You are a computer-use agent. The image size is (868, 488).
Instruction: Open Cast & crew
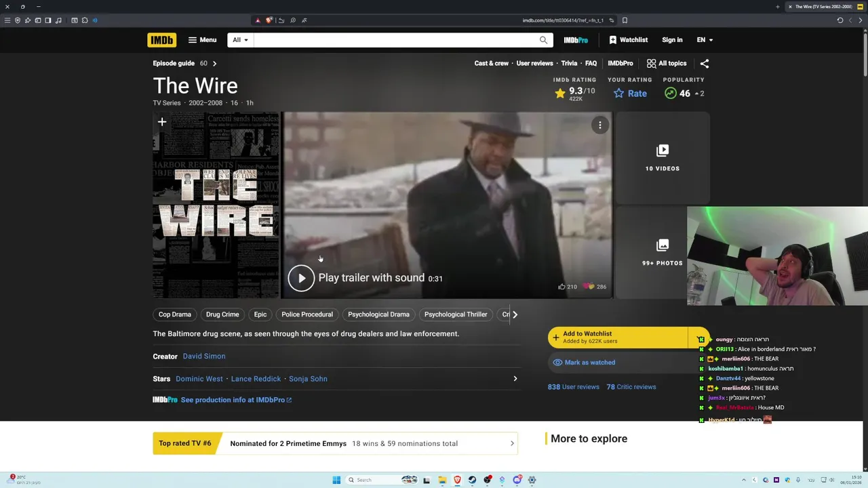click(491, 63)
